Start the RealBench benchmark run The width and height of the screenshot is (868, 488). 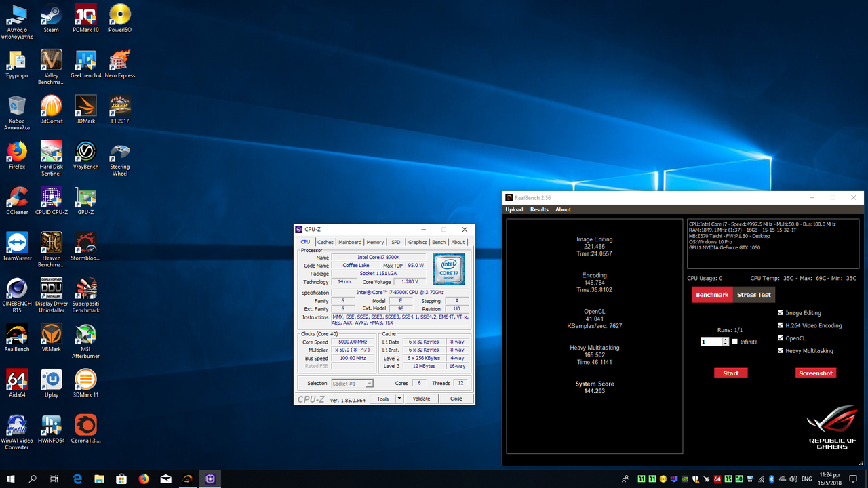click(731, 373)
